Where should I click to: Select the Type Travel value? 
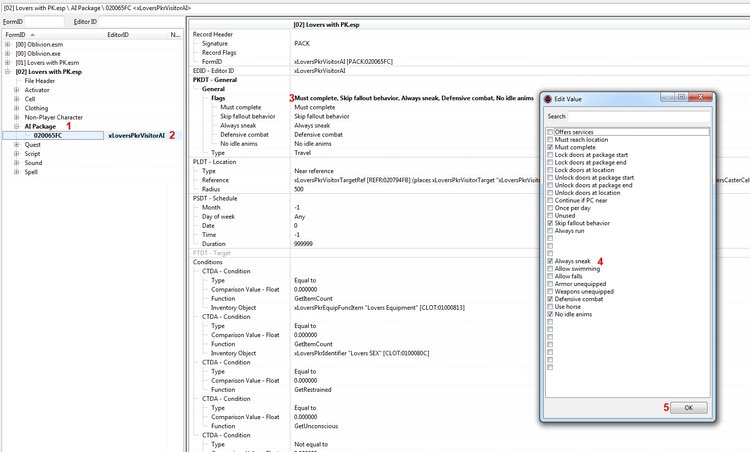[302, 153]
